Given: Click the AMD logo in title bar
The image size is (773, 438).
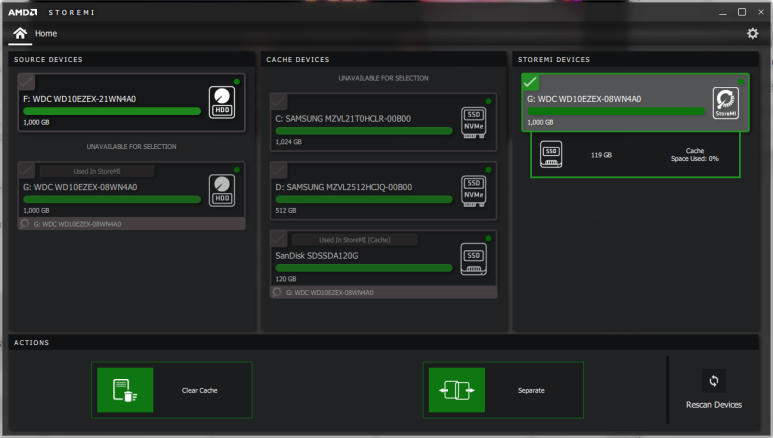Looking at the screenshot, I should 23,12.
